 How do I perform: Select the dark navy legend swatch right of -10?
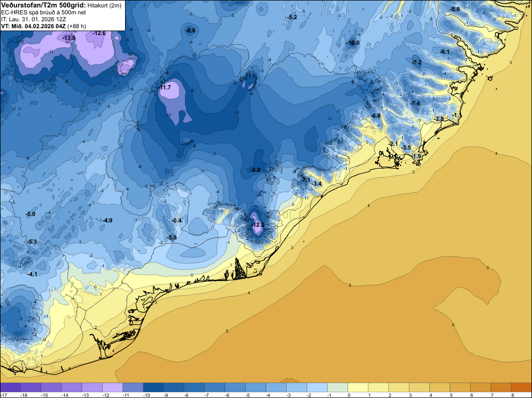153,387
